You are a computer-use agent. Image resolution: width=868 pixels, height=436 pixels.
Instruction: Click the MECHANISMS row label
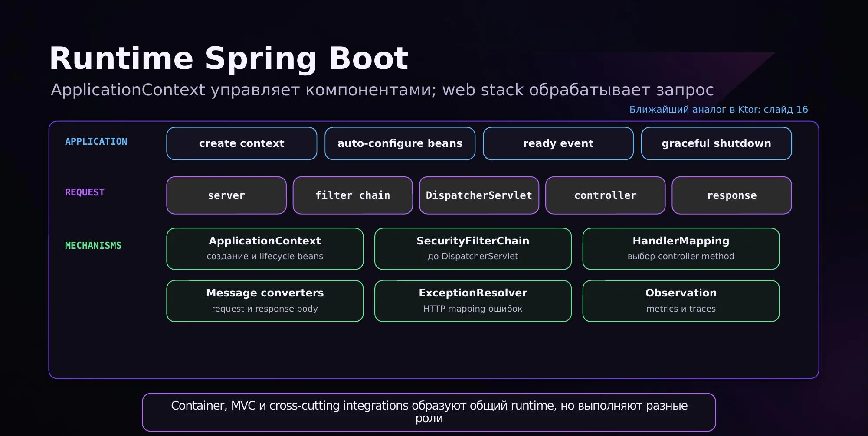coord(93,246)
